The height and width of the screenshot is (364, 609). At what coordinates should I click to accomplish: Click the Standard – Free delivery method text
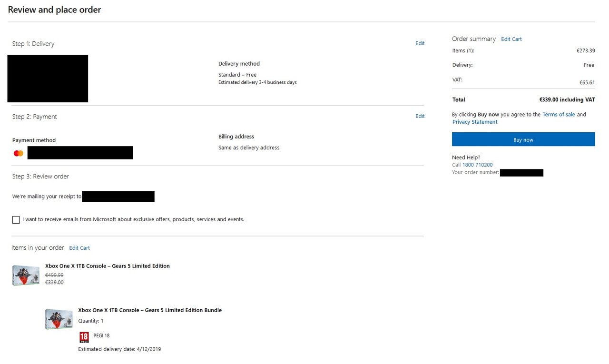point(237,75)
